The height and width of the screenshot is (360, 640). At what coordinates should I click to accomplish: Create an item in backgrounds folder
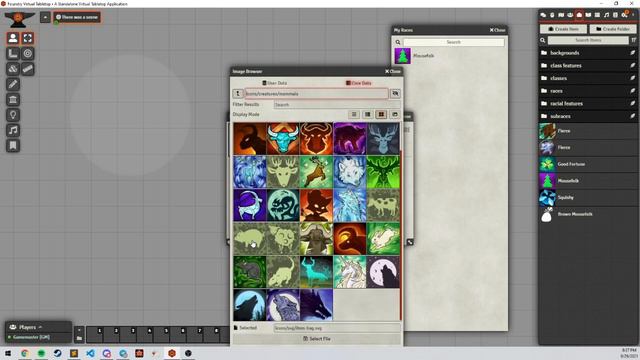[633, 53]
